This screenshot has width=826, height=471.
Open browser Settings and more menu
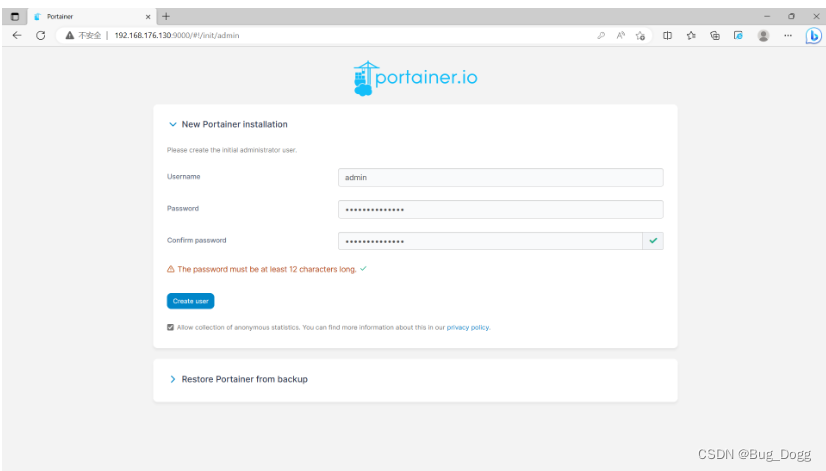(x=788, y=35)
